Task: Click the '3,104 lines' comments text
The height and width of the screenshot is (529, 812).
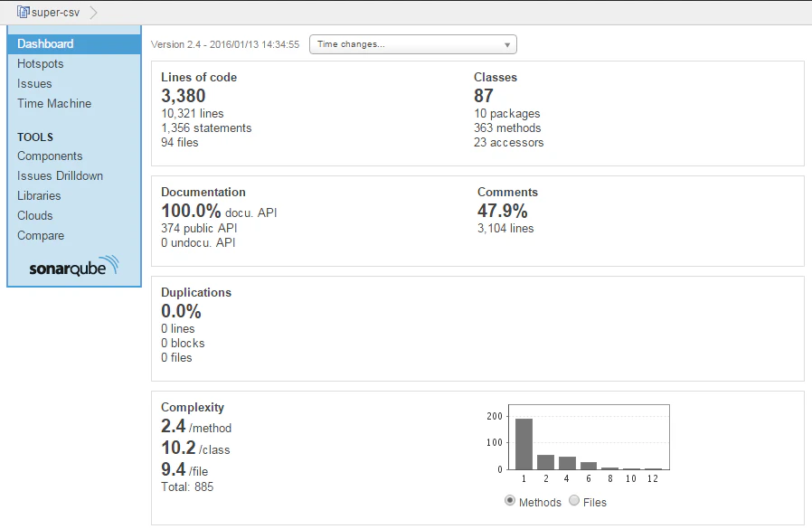Action: pos(505,229)
